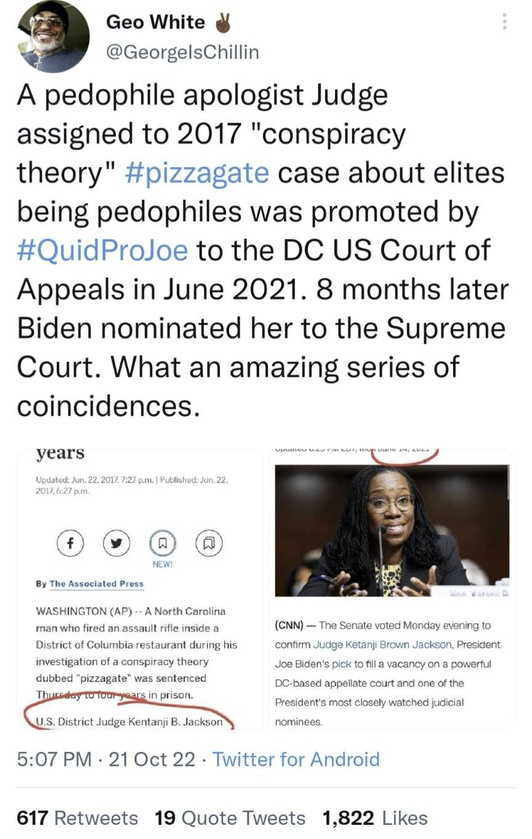Open the tweet author's profile picture
This screenshot has height=839, width=532.
point(53,37)
